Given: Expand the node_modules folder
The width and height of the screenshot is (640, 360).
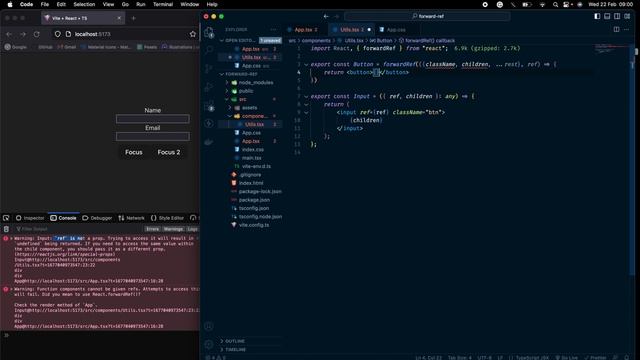Looking at the screenshot, I should pos(256,82).
